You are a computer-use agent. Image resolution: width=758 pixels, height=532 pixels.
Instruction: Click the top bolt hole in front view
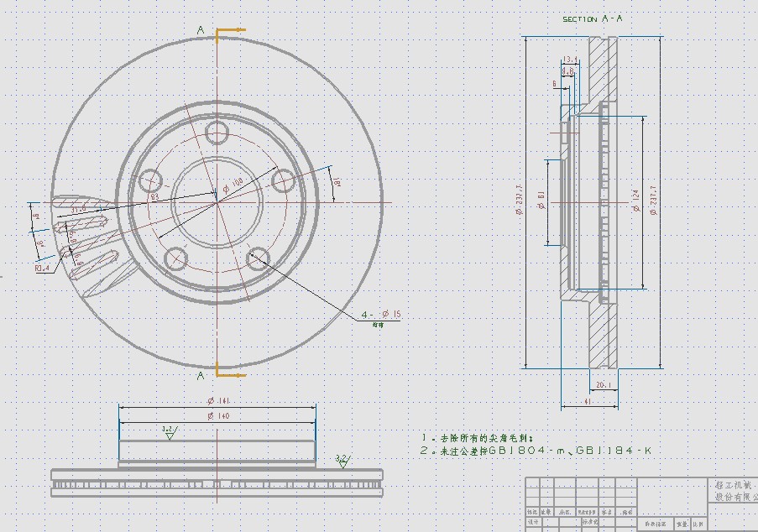(217, 133)
